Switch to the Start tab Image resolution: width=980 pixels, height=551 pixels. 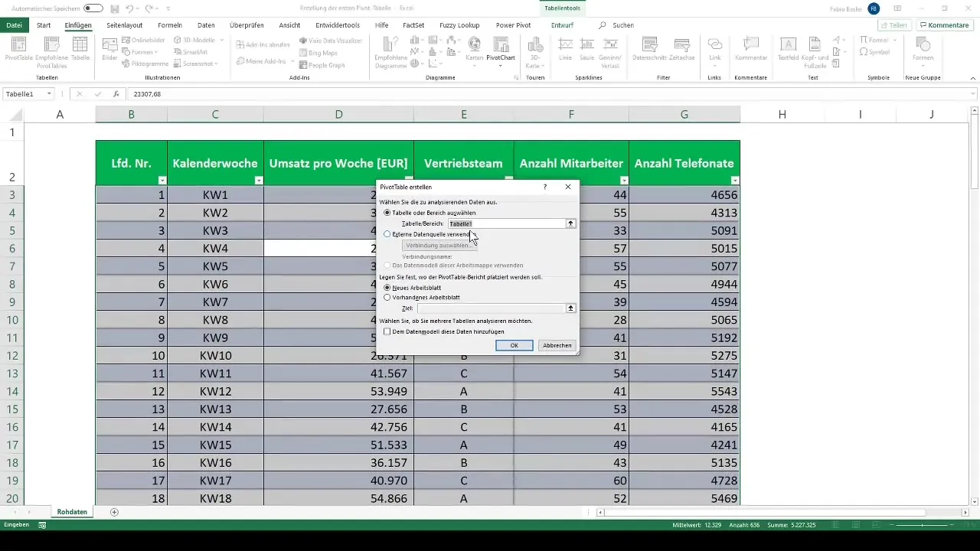44,25
